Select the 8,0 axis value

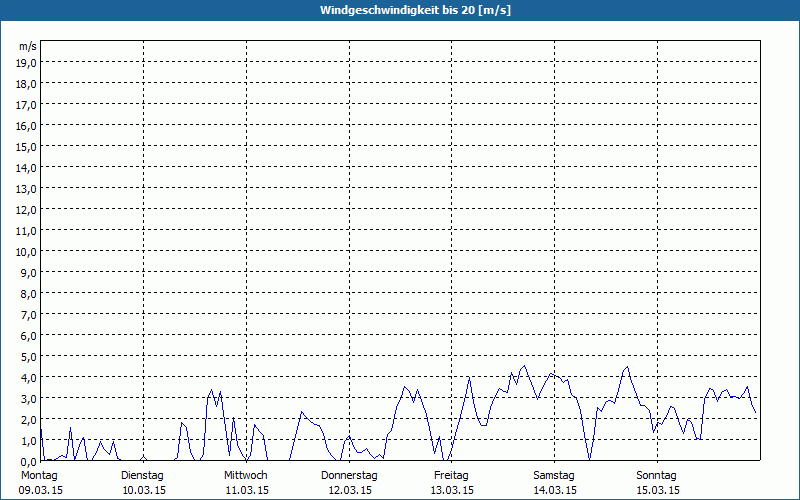[x=28, y=294]
